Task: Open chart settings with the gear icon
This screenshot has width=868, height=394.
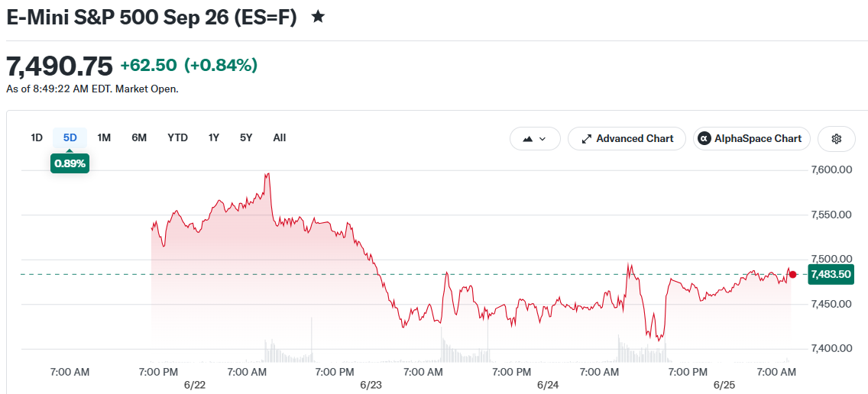Action: coord(837,139)
